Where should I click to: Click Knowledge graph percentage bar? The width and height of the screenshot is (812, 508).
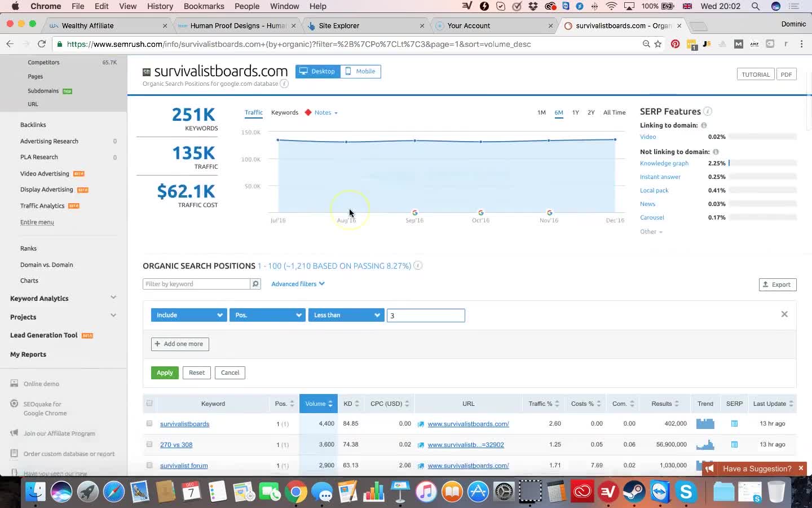tap(762, 163)
